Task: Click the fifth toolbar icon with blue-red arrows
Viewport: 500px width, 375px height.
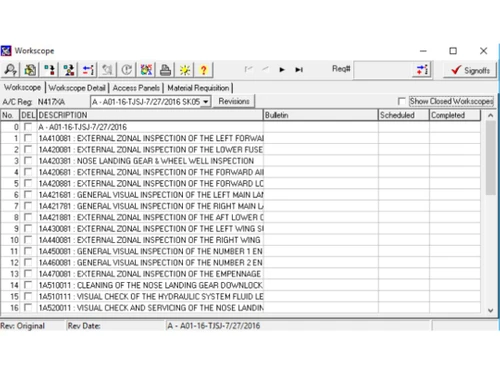Action: (x=88, y=70)
